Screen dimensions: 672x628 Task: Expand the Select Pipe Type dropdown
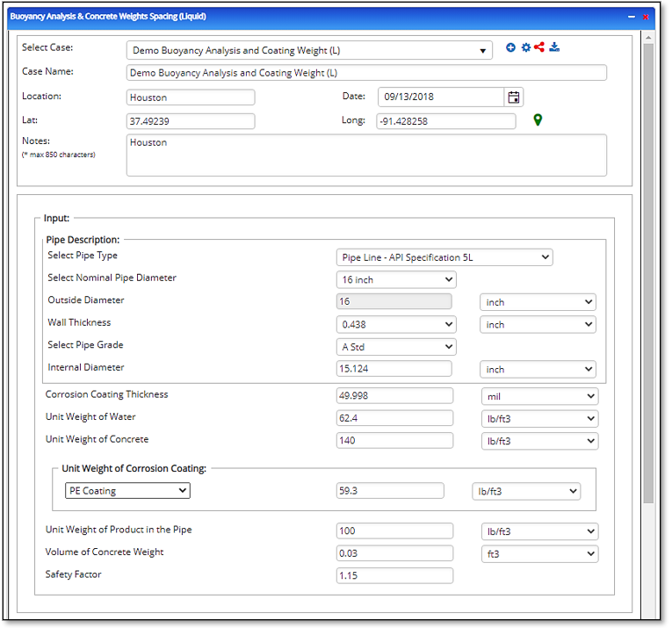tap(444, 257)
